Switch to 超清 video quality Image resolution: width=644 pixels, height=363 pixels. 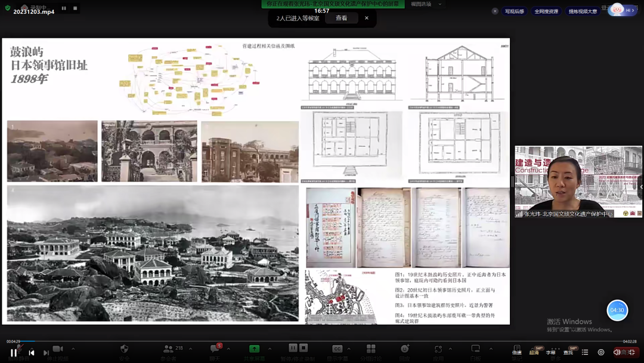tap(534, 353)
